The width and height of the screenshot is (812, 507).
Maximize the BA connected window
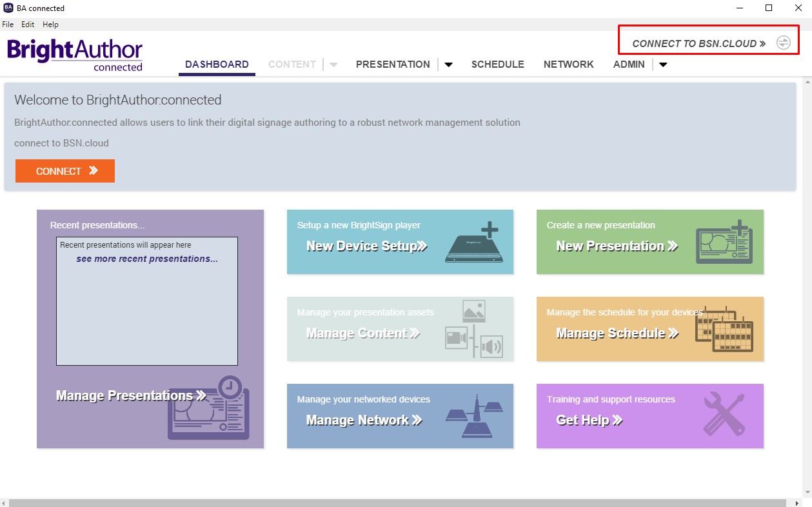coord(769,8)
